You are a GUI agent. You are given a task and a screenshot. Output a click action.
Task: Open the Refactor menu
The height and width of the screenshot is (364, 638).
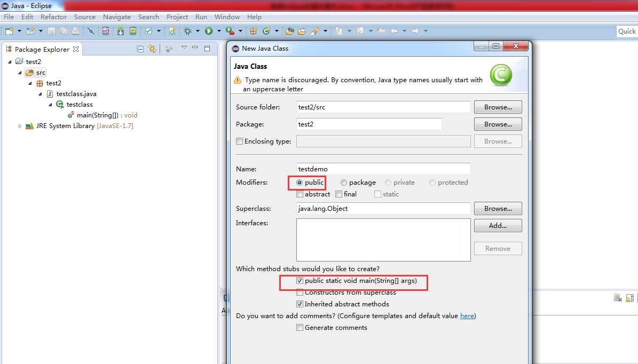click(53, 17)
